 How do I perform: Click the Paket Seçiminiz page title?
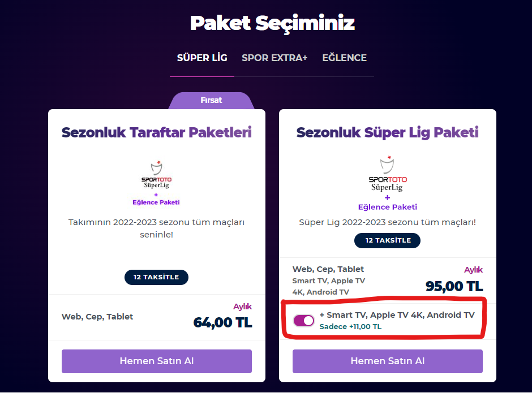[x=272, y=23]
